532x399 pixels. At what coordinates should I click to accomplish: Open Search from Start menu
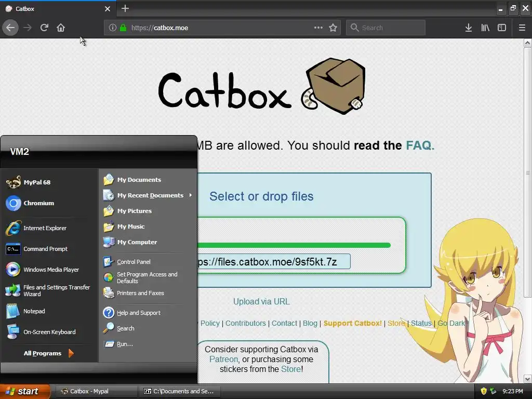[x=148, y=328]
